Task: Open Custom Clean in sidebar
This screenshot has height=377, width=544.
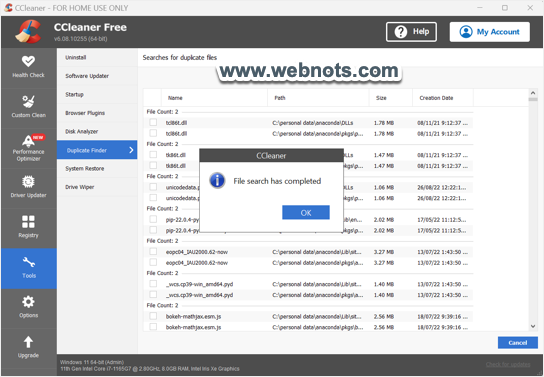Action: coord(28,108)
